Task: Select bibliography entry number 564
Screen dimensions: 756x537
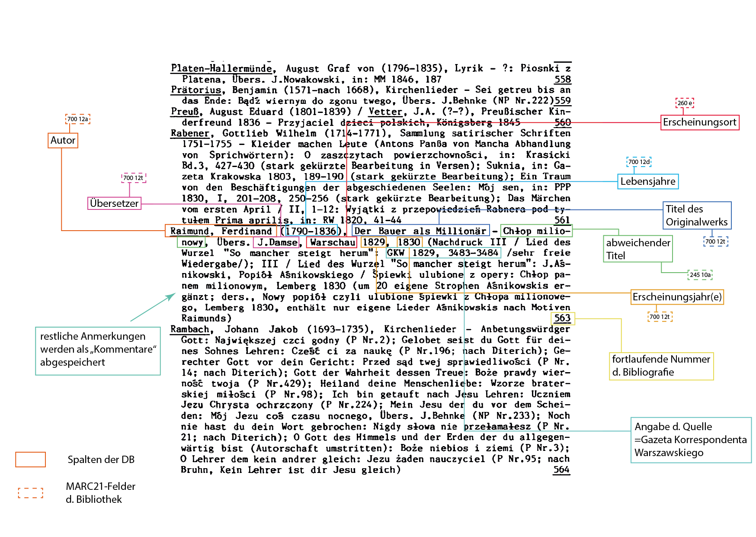Action: (x=562, y=470)
